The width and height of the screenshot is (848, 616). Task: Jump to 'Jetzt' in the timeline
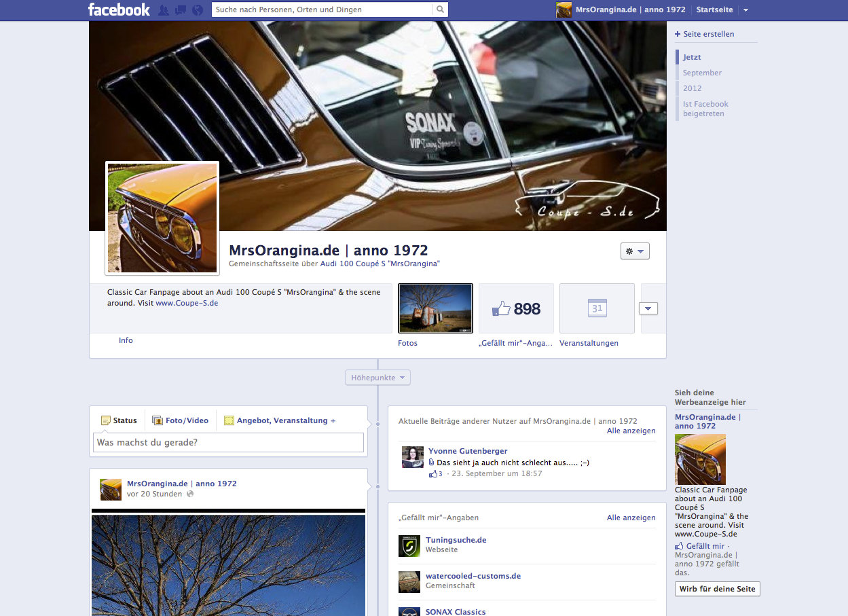(x=692, y=57)
